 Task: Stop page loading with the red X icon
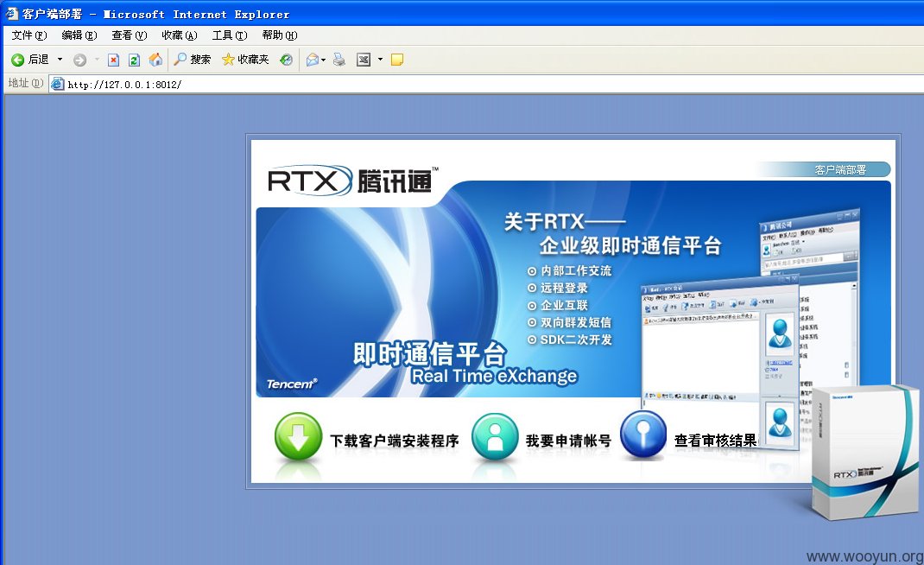(114, 60)
